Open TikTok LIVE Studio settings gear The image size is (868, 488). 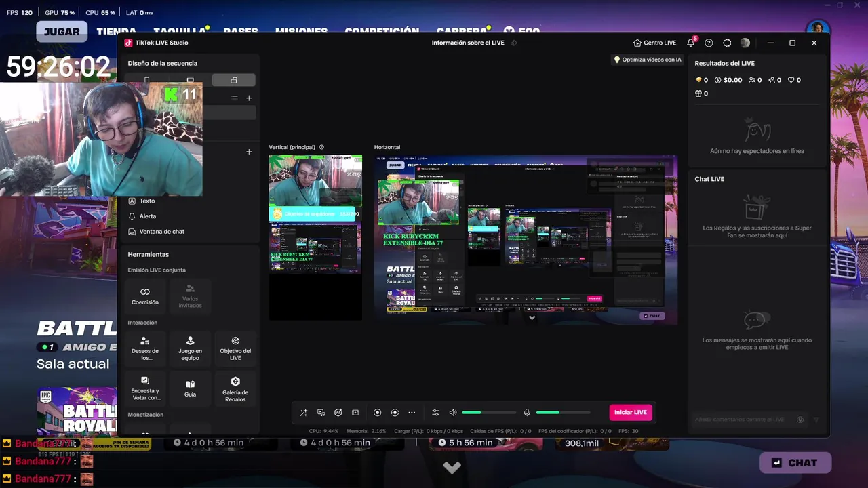point(727,43)
